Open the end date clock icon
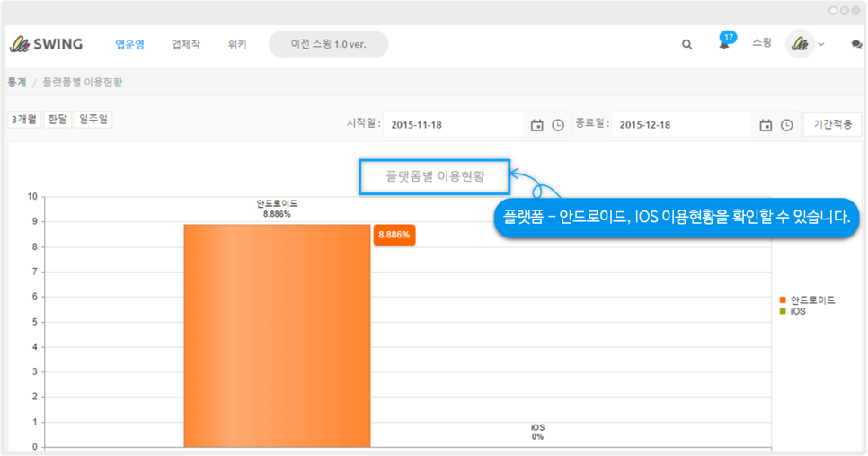This screenshot has height=456, width=868. [x=787, y=125]
